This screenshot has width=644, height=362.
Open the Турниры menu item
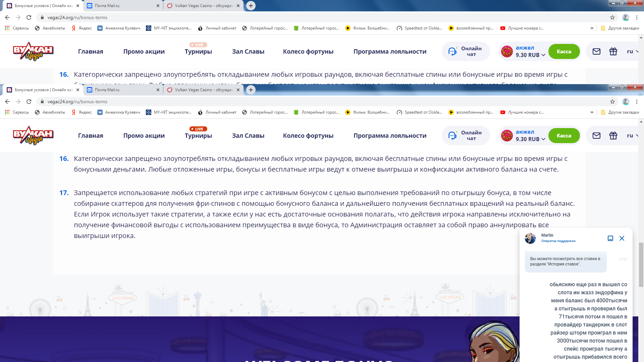tap(198, 135)
